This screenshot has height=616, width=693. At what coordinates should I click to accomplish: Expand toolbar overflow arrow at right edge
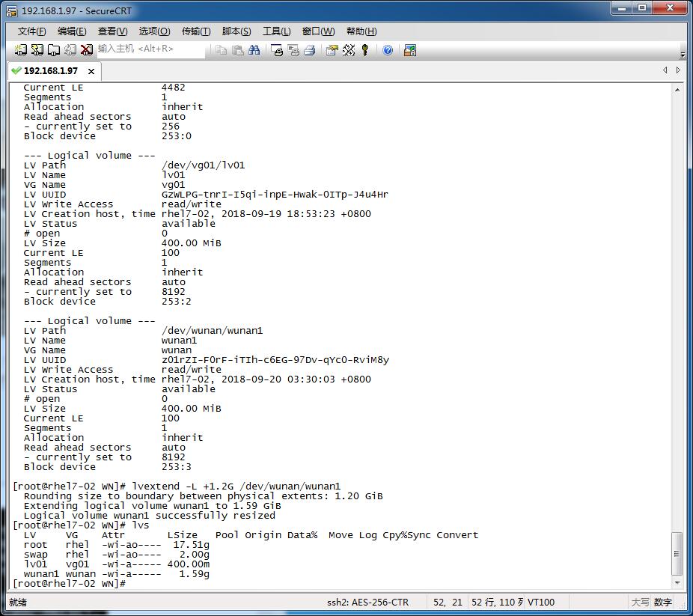683,55
